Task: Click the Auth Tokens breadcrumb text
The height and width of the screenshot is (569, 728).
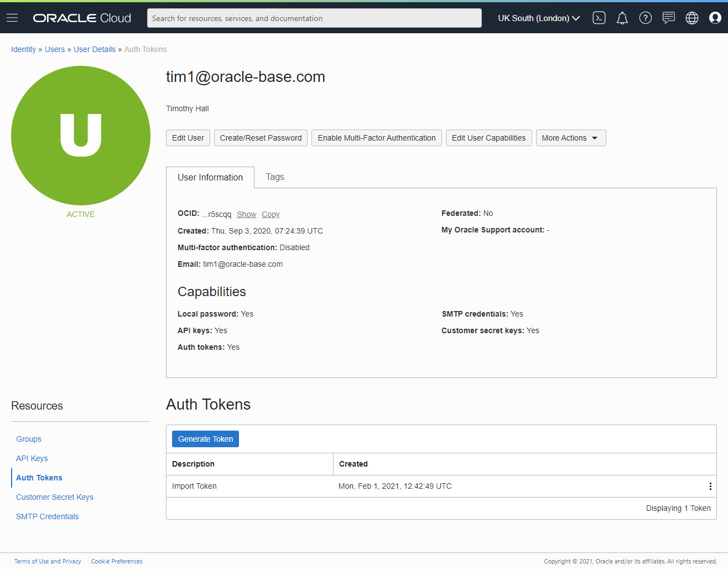Action: [145, 49]
